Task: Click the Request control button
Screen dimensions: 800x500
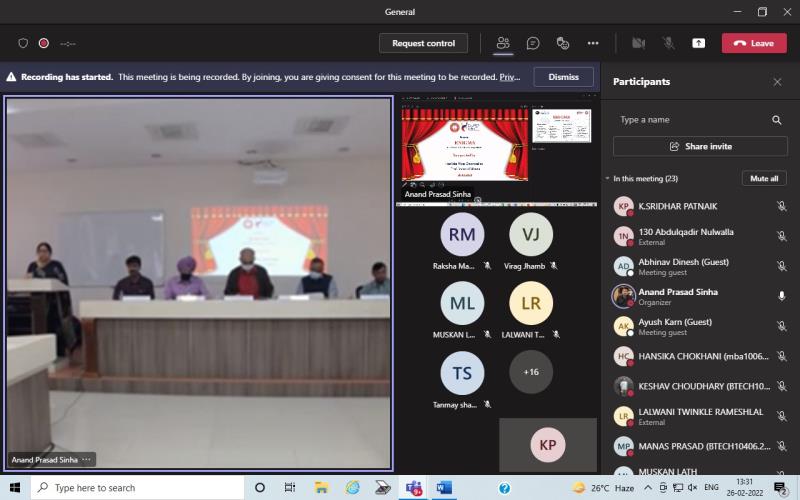Action: (x=423, y=43)
